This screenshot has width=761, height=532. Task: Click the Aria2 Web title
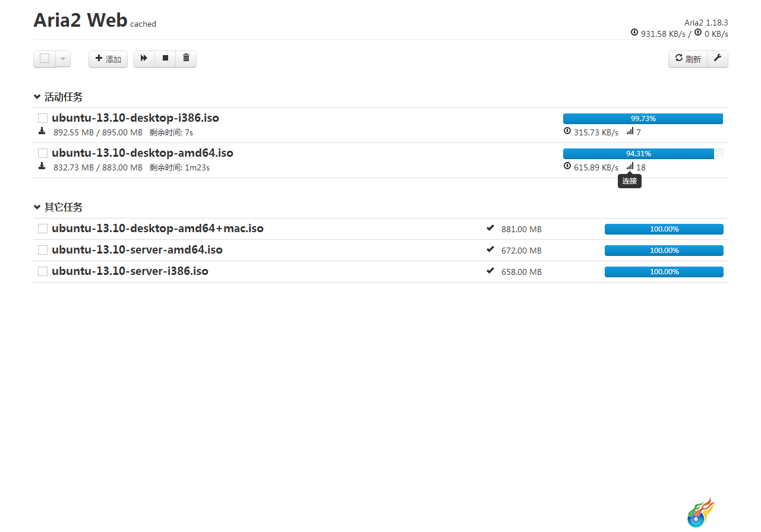click(x=80, y=20)
